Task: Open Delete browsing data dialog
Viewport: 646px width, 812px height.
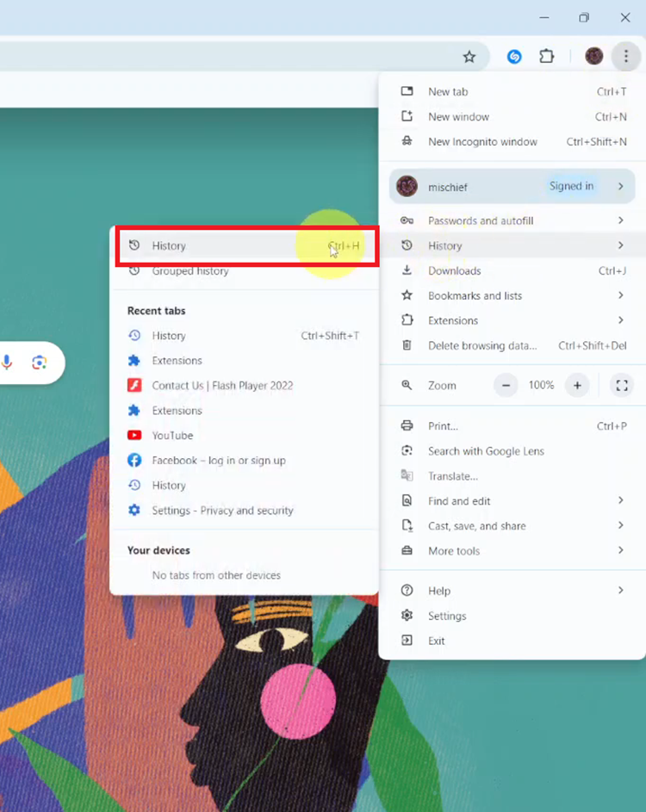Action: [x=512, y=345]
